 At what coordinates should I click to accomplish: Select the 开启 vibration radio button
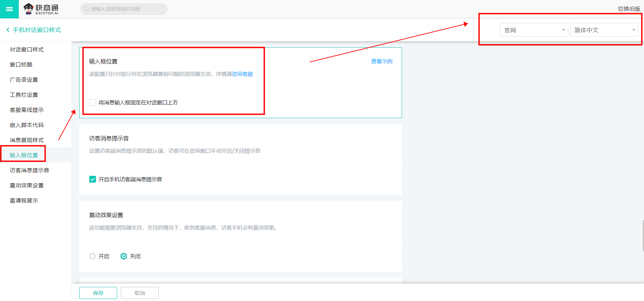(93, 256)
